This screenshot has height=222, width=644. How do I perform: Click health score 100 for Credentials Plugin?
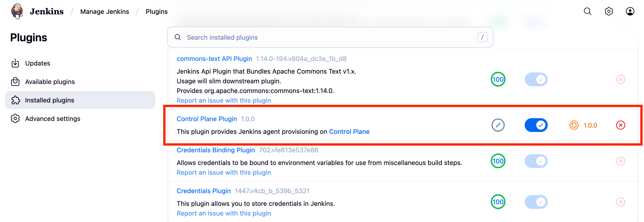tap(498, 202)
